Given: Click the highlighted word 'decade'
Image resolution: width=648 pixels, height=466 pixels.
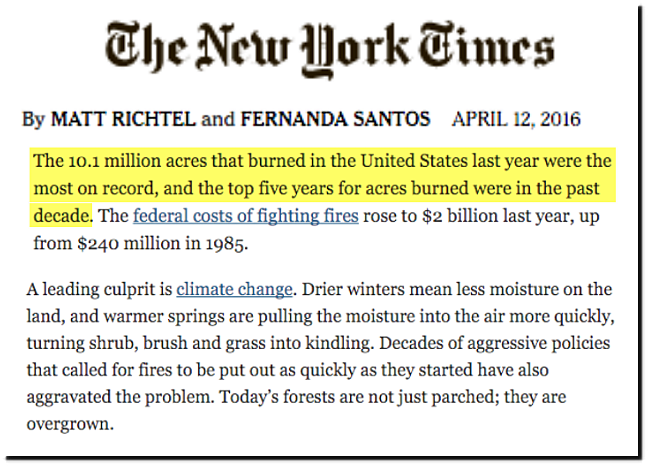Looking at the screenshot, I should click(x=62, y=216).
